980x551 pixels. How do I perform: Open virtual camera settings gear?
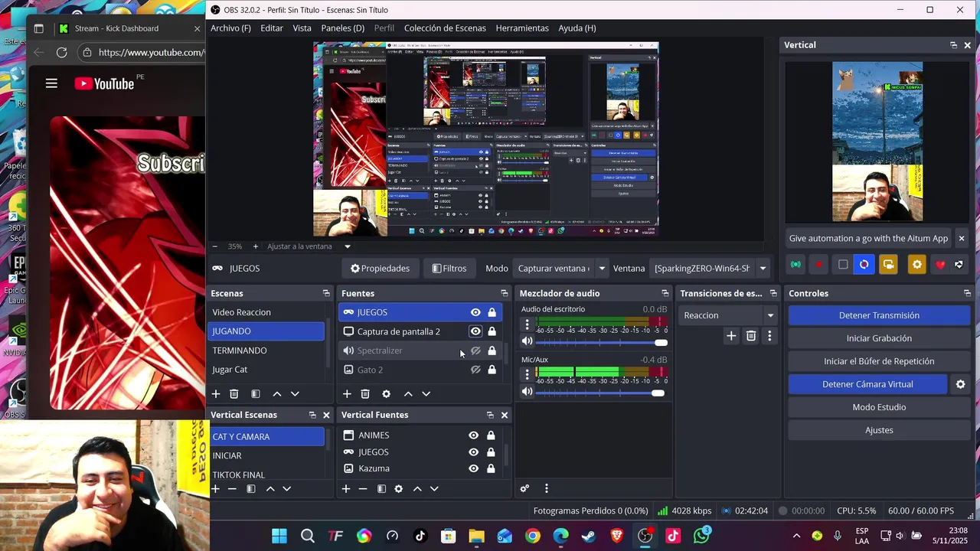pos(960,384)
